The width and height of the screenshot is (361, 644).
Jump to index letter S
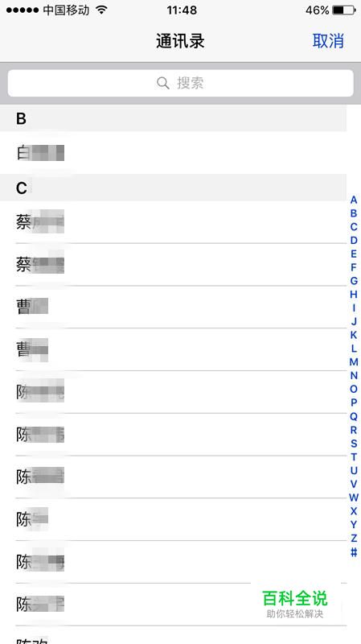(x=354, y=444)
